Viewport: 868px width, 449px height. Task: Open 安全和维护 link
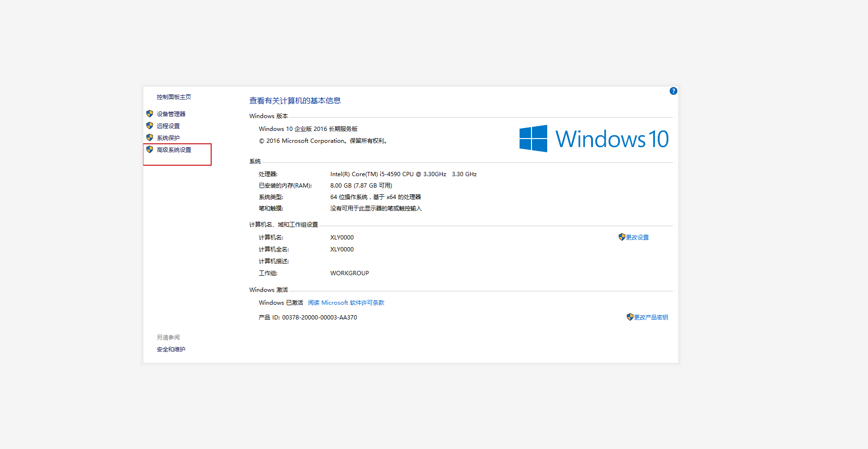point(171,349)
